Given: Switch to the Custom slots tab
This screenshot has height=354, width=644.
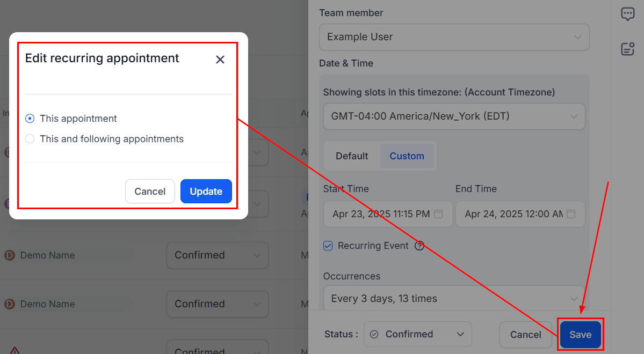Looking at the screenshot, I should tap(407, 156).
